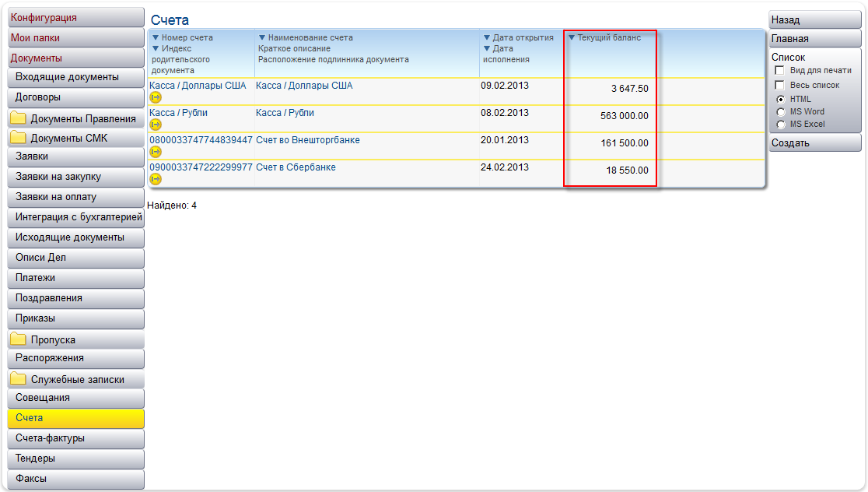Choose the MS Excel export radio option
The height and width of the screenshot is (492, 868).
tap(780, 125)
